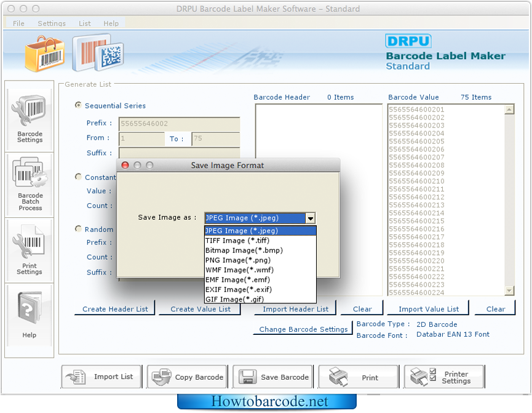The height and width of the screenshot is (413, 532).
Task: Select barcode value 5565564600208
Action: coord(416,165)
